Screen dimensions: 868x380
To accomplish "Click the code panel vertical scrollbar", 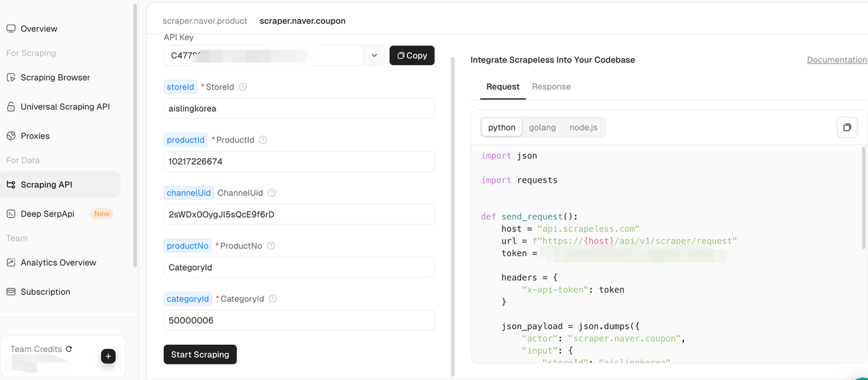I will [x=864, y=197].
